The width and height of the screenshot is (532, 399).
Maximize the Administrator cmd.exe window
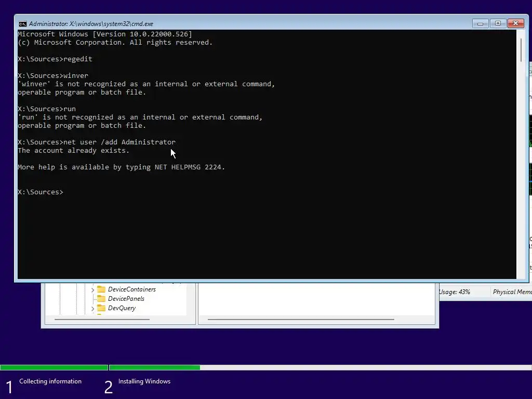point(498,23)
